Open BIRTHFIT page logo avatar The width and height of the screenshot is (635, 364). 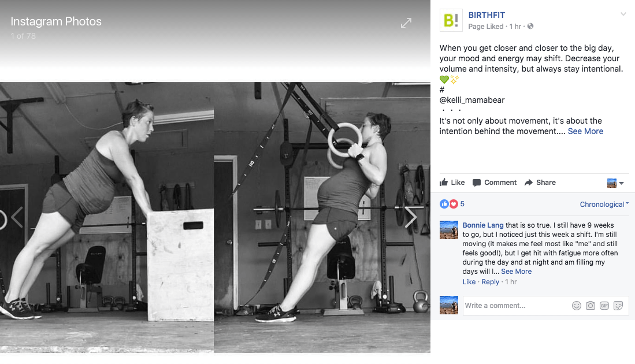451,20
